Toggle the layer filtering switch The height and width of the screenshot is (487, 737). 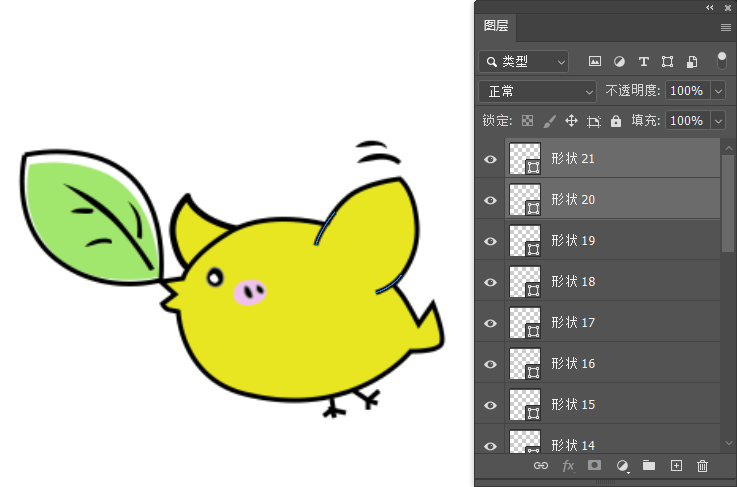pyautogui.click(x=721, y=61)
